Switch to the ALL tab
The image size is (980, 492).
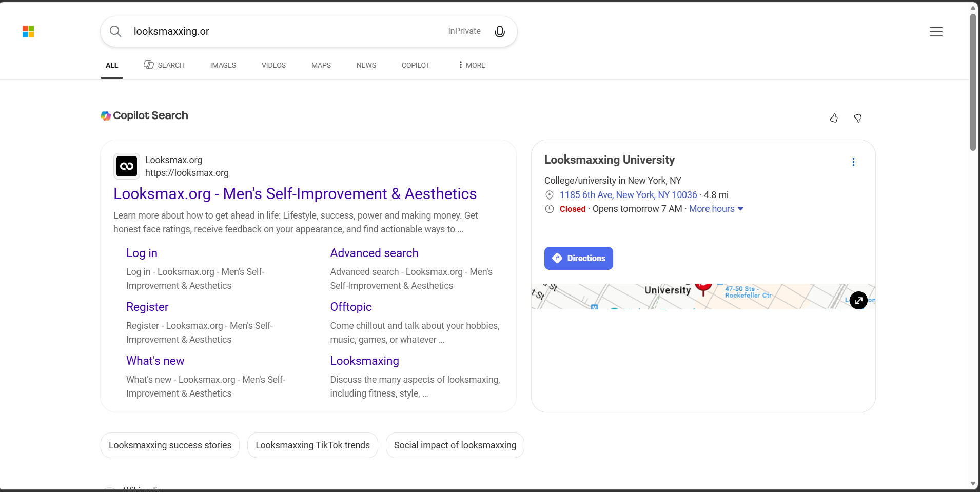112,65
